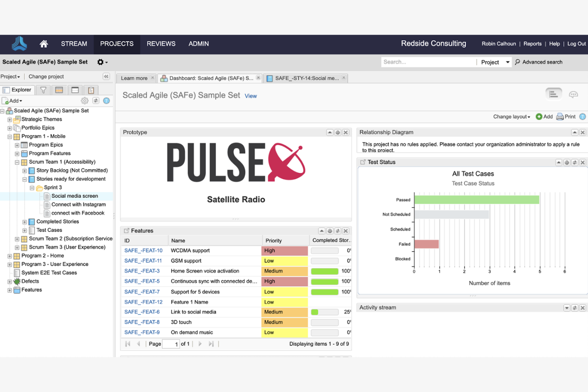The image size is (588, 392).
Task: Open Reports from the top bar
Action: (x=532, y=44)
